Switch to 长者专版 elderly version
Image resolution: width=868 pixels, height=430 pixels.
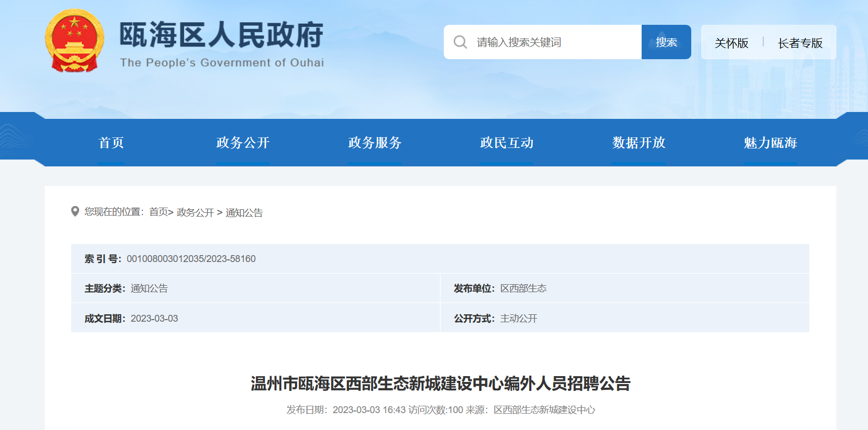coord(800,43)
